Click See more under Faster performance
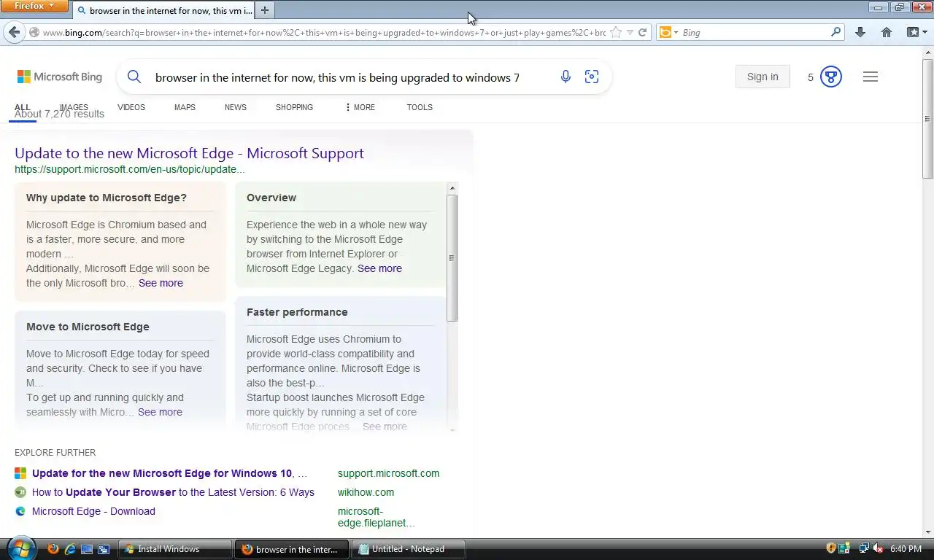Viewport: 934px width, 560px height. tap(385, 427)
